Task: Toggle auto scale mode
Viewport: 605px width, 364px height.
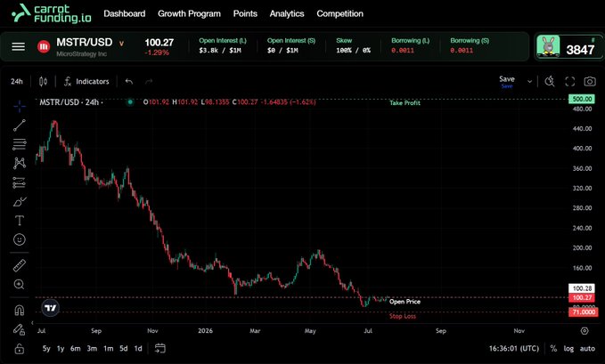Action: pos(587,349)
